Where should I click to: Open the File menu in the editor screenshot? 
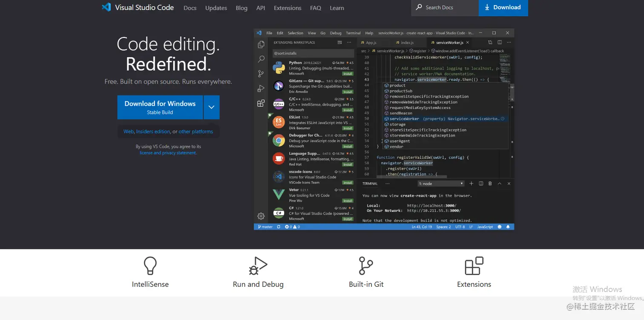[x=269, y=33]
